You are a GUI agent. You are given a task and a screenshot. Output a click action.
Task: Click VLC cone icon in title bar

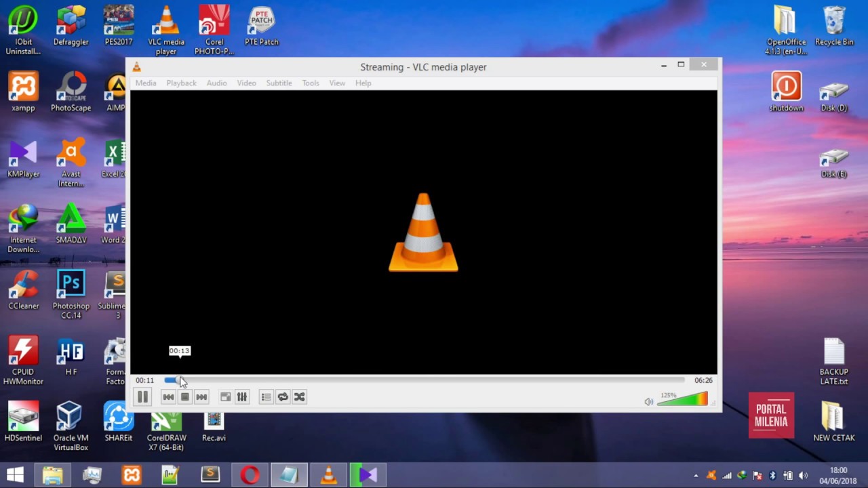point(136,66)
